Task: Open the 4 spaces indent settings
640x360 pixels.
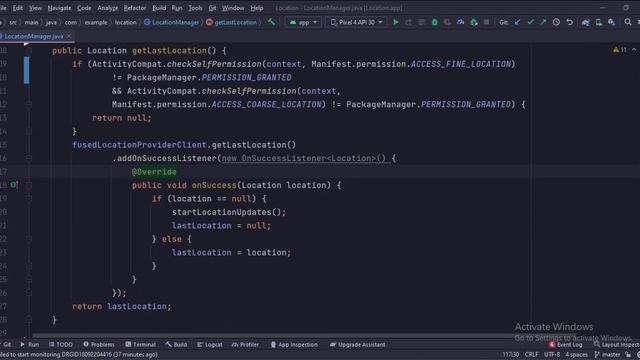Action: click(x=576, y=355)
